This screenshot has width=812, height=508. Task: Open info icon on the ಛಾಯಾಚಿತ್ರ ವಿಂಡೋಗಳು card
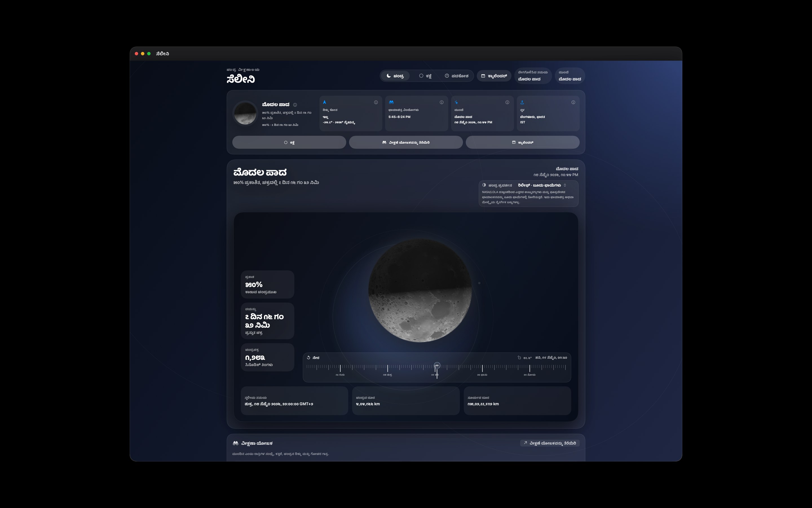coord(442,102)
